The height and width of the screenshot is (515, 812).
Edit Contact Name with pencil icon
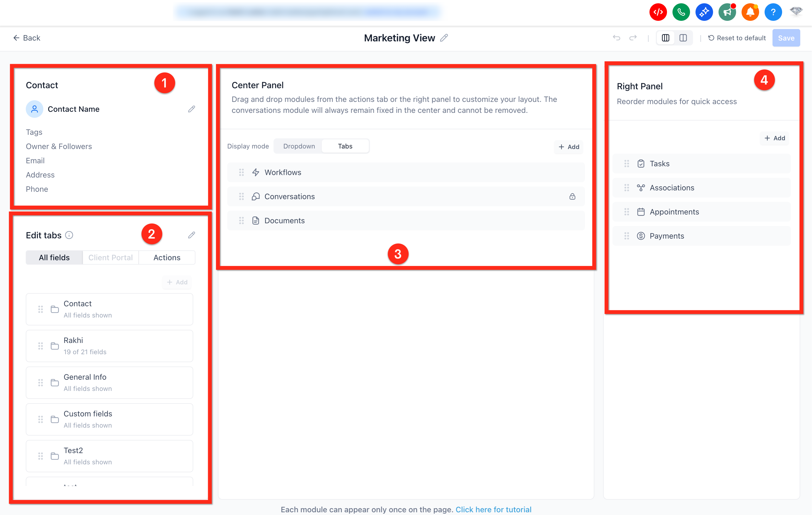(192, 109)
